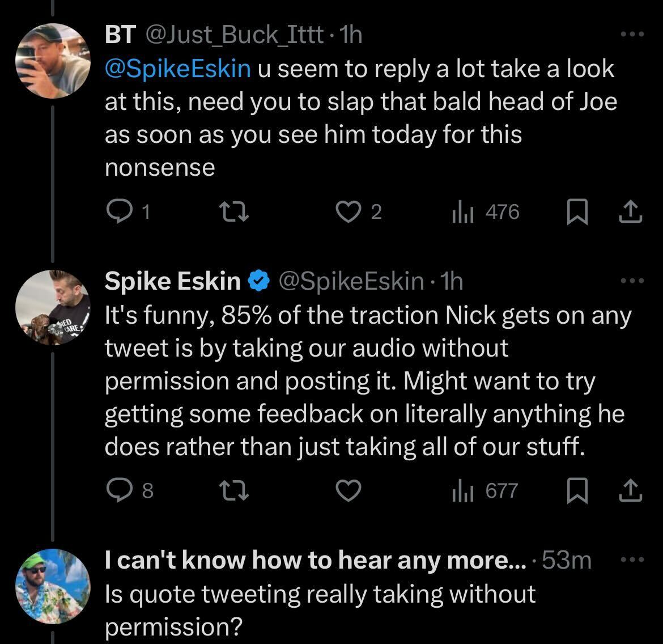Image resolution: width=663 pixels, height=644 pixels.
Task: Open BT's profile picture
Action: click(52, 61)
